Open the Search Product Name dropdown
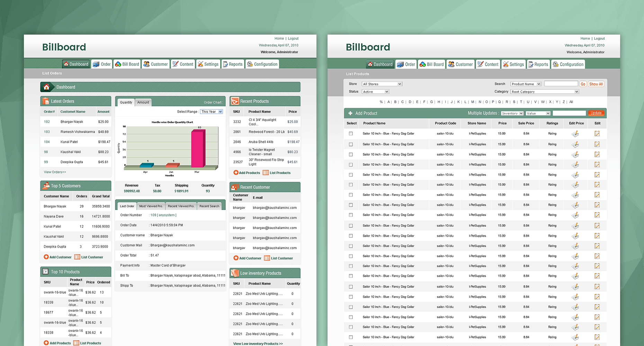Viewport: 644px width, 346px height. (526, 84)
